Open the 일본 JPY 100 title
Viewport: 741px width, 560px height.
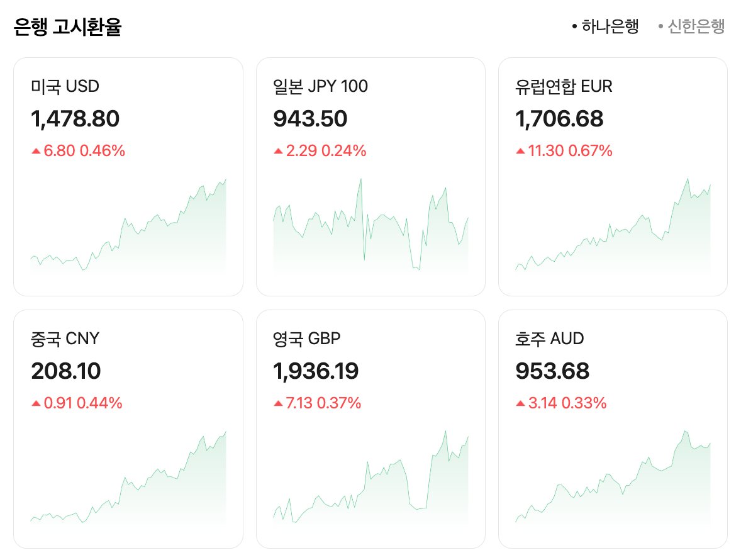(x=320, y=86)
